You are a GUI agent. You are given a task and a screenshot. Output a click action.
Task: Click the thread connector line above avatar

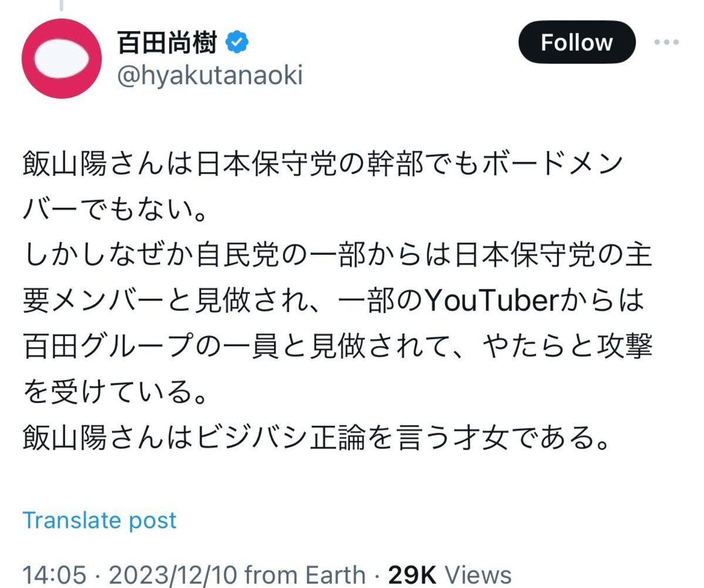click(61, 6)
